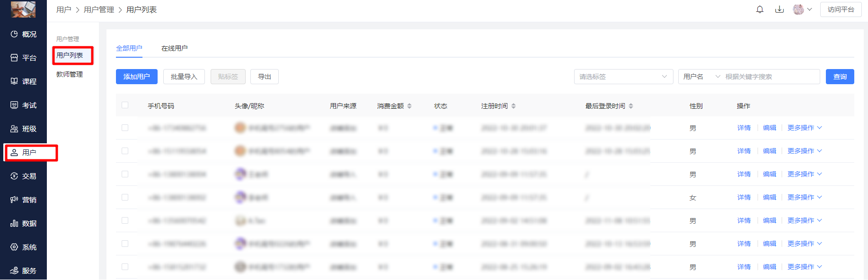This screenshot has width=868, height=280.
Task: Click the 访问平台 button
Action: tap(841, 9)
